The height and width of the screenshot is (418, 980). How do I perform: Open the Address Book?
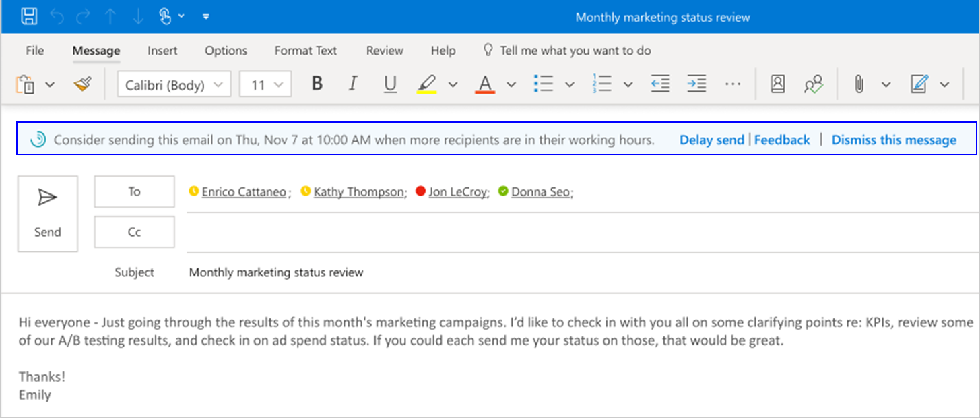[x=778, y=84]
